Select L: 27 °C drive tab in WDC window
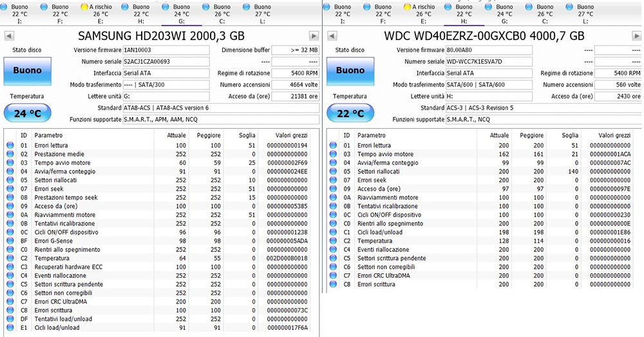Viewport: 644px width, 337px height. [582, 13]
